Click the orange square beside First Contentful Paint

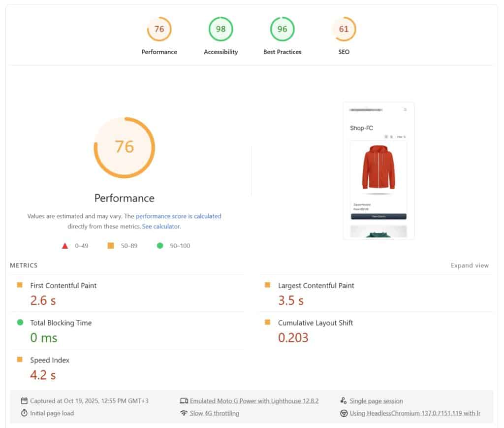[x=20, y=285]
